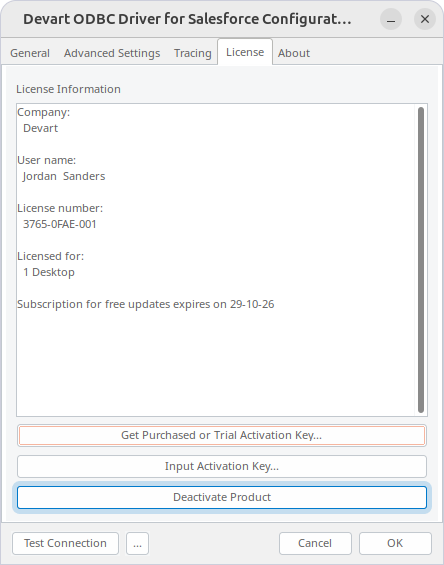Select the License tab
Viewport: 444px width, 565px height.
tap(245, 52)
